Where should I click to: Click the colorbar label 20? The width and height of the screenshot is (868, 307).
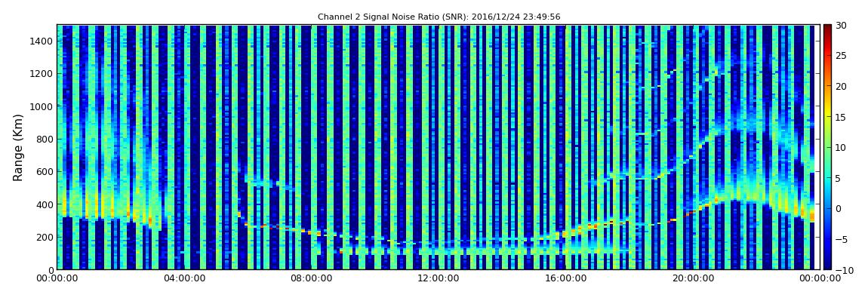tap(841, 86)
